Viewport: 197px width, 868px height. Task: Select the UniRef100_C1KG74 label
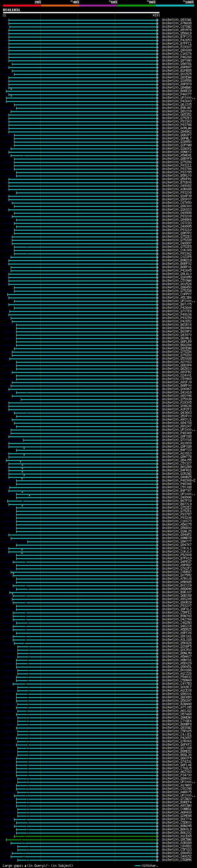click(x=177, y=54)
